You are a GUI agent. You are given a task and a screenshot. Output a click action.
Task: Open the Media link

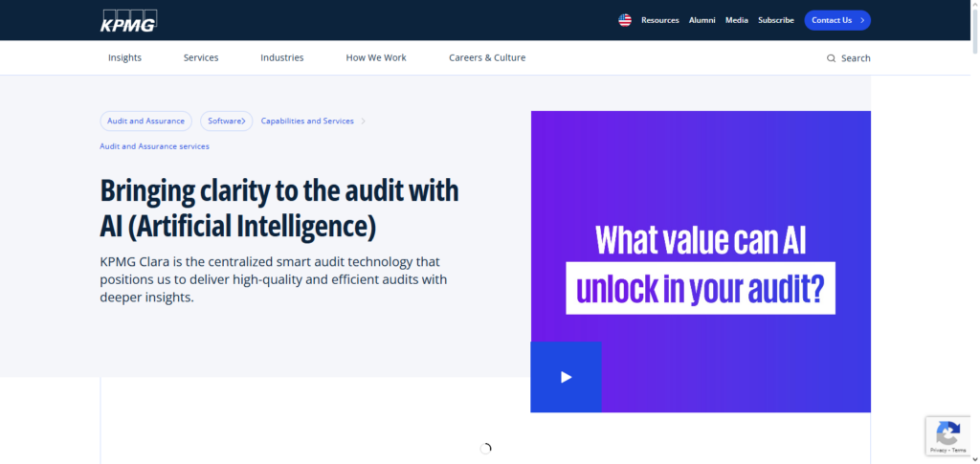(x=736, y=20)
